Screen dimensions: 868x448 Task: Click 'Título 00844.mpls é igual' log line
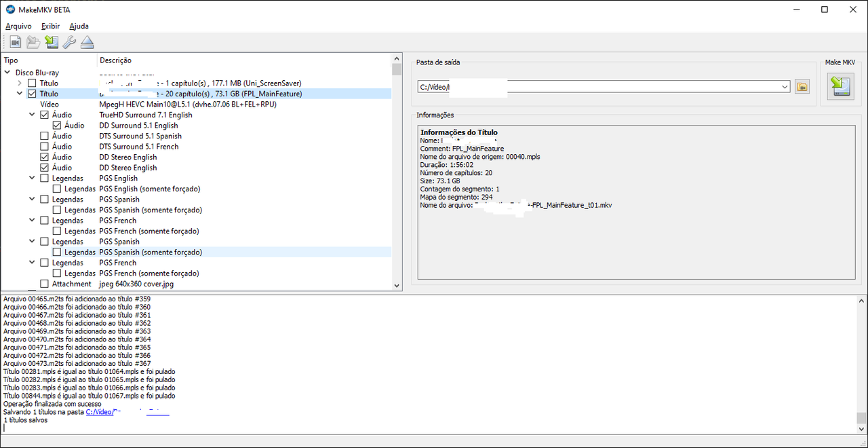(90, 396)
